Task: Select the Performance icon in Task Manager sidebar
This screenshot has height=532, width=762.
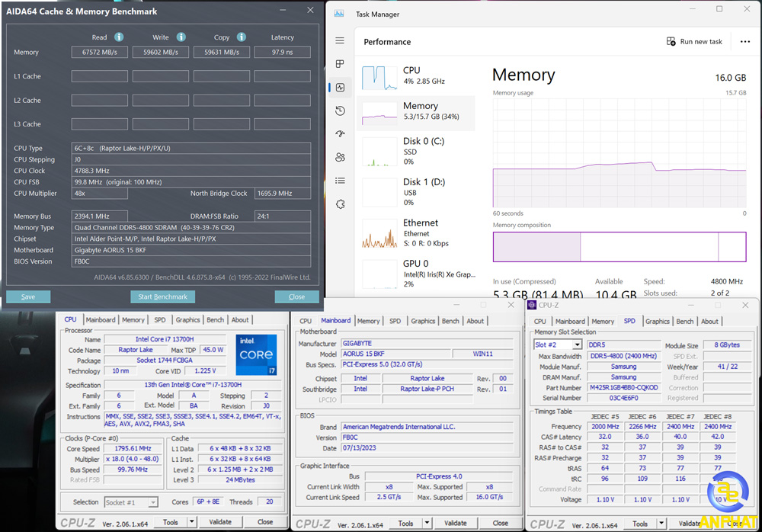Action: pos(340,88)
